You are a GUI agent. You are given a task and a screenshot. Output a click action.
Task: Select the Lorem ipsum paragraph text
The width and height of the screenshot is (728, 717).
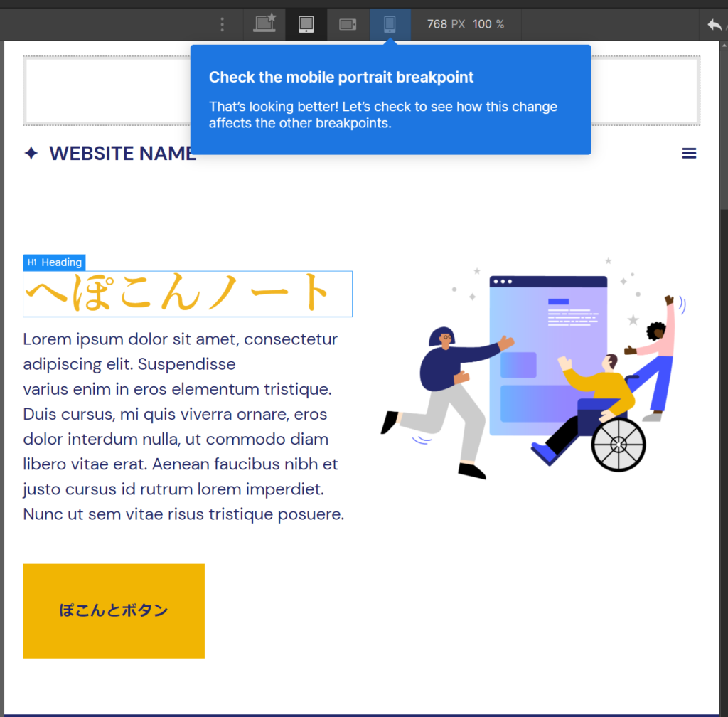pos(184,426)
